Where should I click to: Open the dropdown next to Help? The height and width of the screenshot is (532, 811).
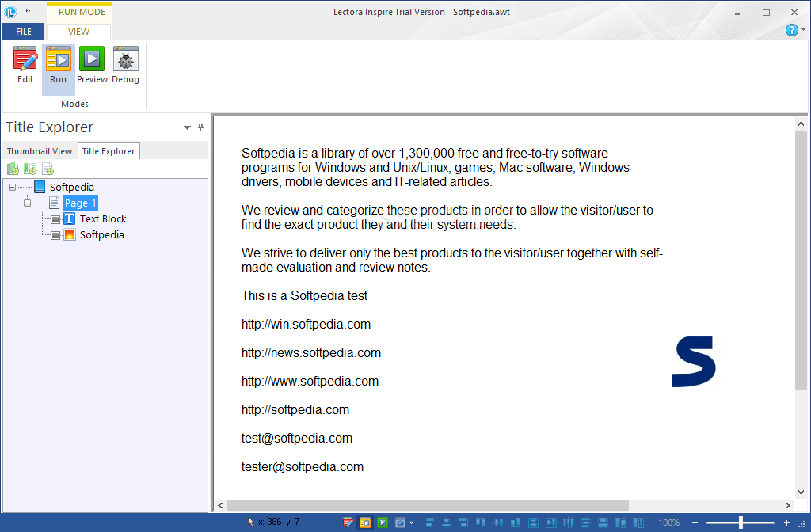[803, 30]
